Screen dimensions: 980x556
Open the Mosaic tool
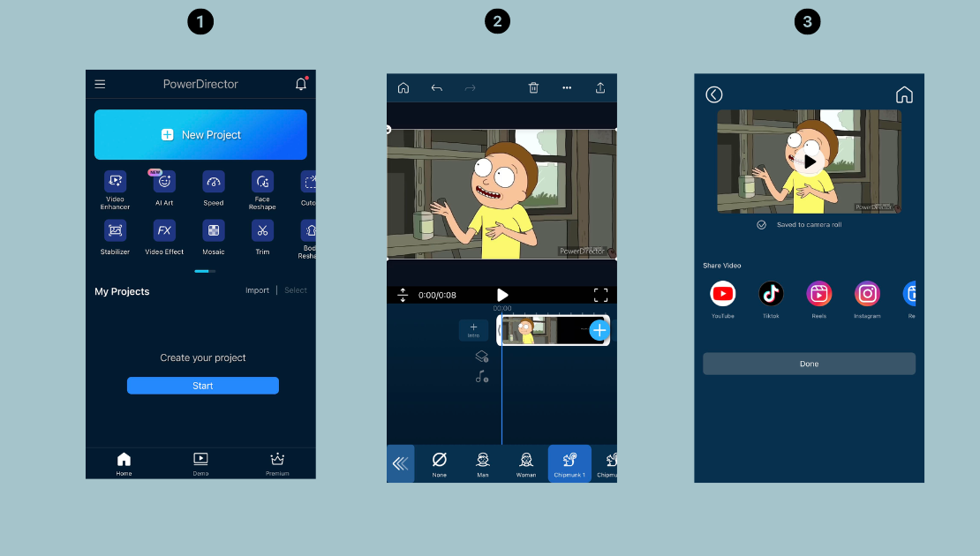[213, 237]
